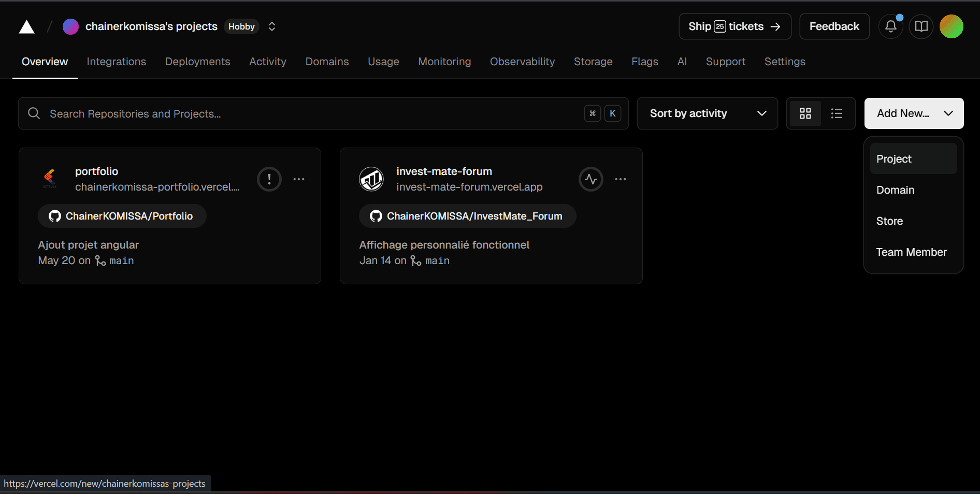980x494 pixels.
Task: Open the portfolio project options ellipsis menu
Action: [x=299, y=179]
